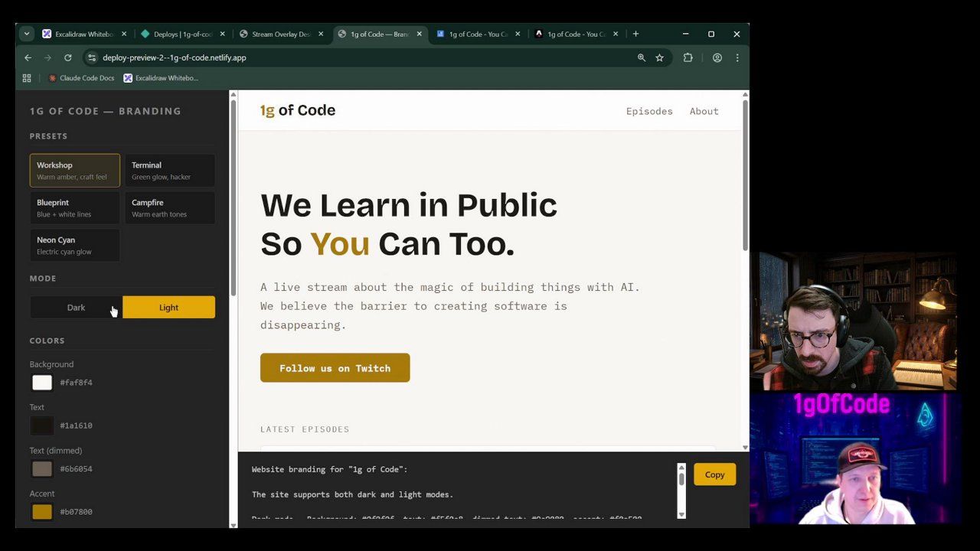This screenshot has height=551, width=980.
Task: Click Follow us on Twitch button
Action: [335, 368]
